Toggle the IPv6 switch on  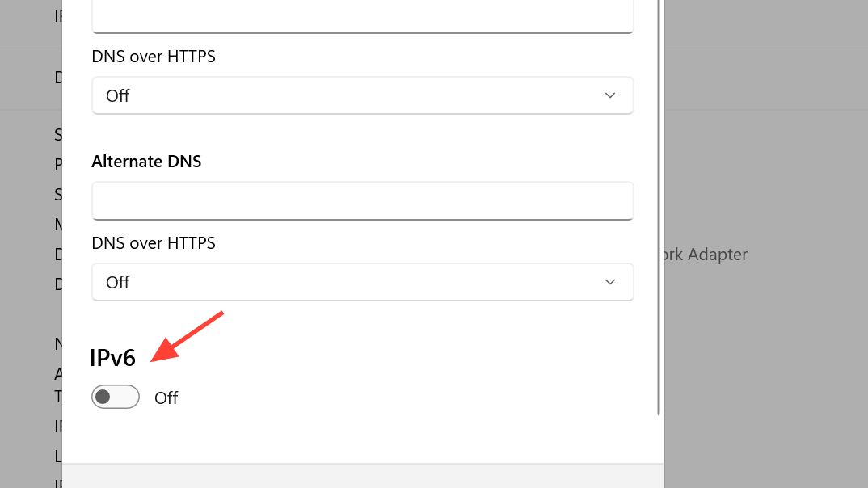(x=116, y=397)
